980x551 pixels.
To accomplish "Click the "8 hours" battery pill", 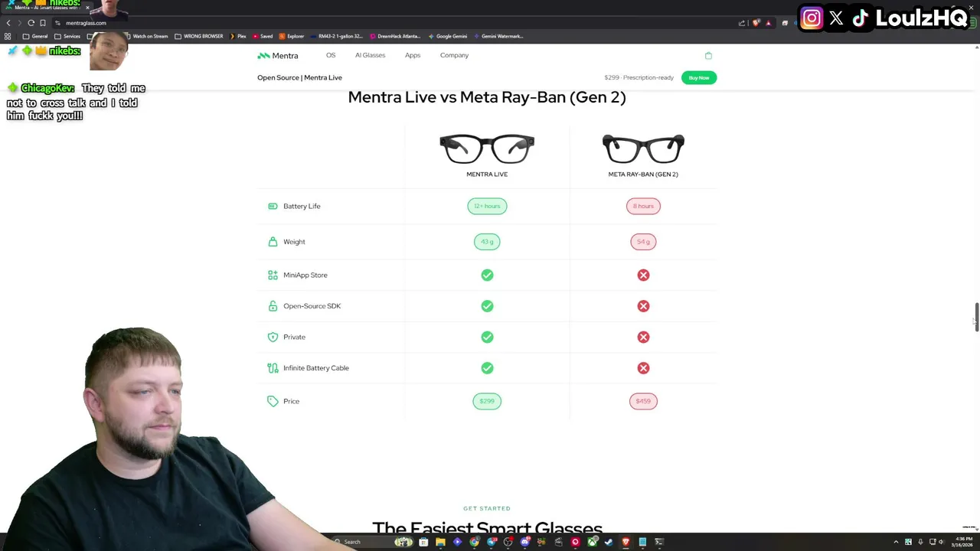I will tap(643, 206).
